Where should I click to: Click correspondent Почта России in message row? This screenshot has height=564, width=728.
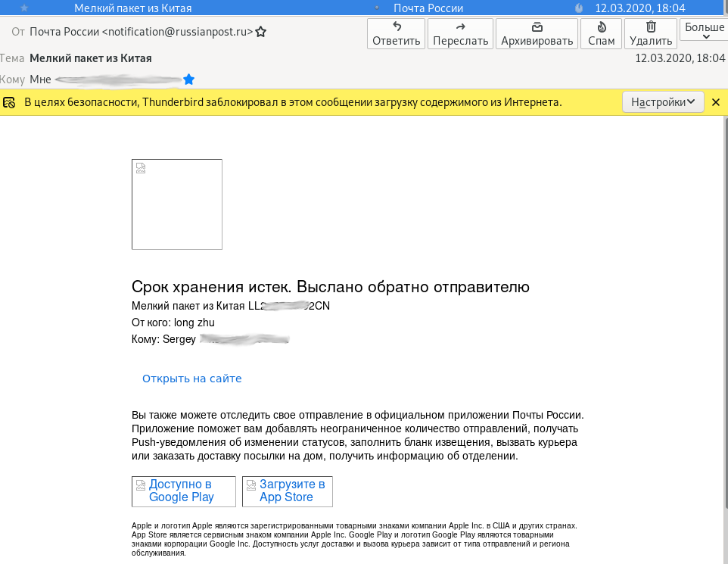click(x=428, y=8)
